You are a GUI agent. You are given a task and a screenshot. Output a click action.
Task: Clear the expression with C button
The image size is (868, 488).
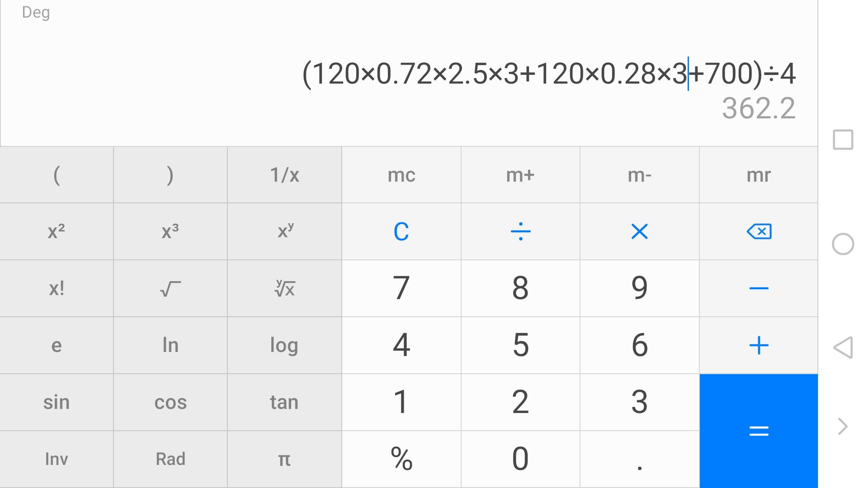point(401,231)
